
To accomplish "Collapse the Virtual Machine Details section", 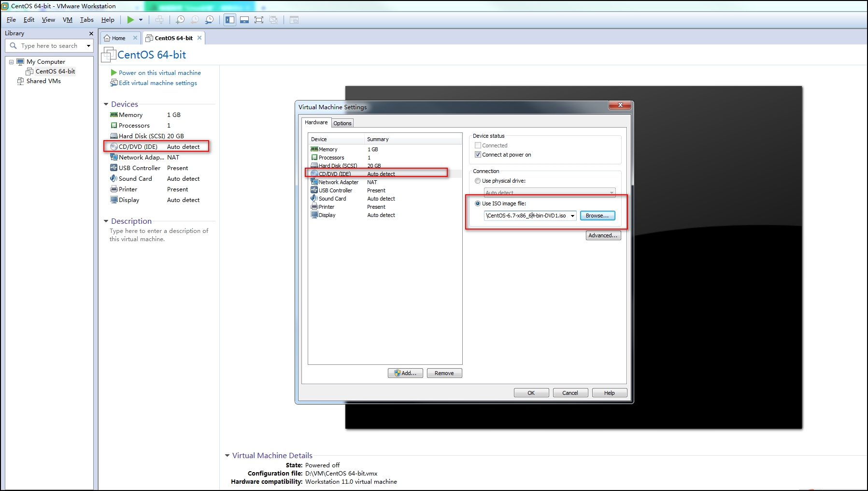I will 227,456.
